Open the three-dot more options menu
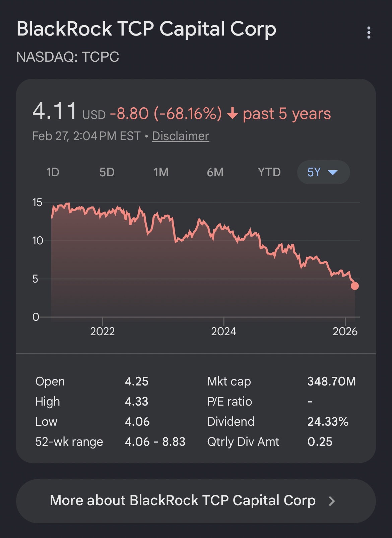Screen dimensions: 392x538 pos(369,33)
